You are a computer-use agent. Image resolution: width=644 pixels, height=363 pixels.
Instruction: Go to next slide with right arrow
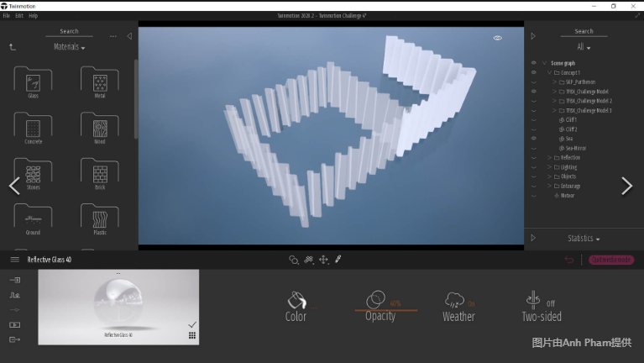pyautogui.click(x=626, y=186)
